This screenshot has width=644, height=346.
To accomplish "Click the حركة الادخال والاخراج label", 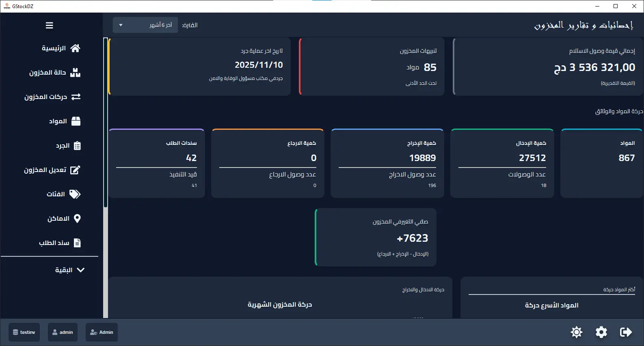I will 423,290.
